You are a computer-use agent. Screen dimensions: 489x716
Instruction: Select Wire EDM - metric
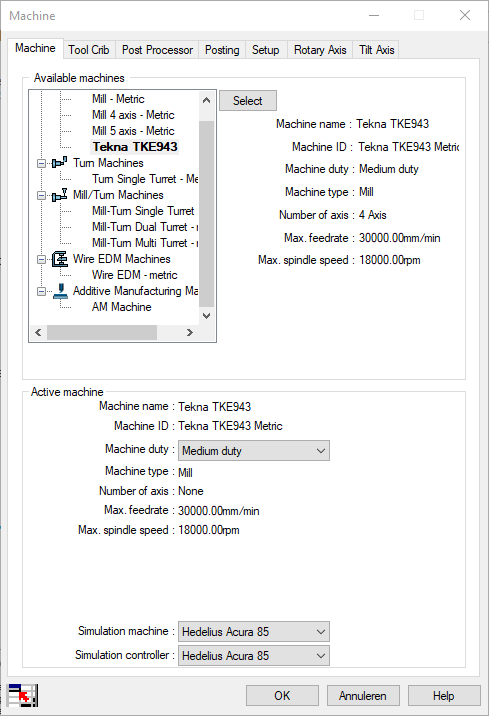[135, 275]
